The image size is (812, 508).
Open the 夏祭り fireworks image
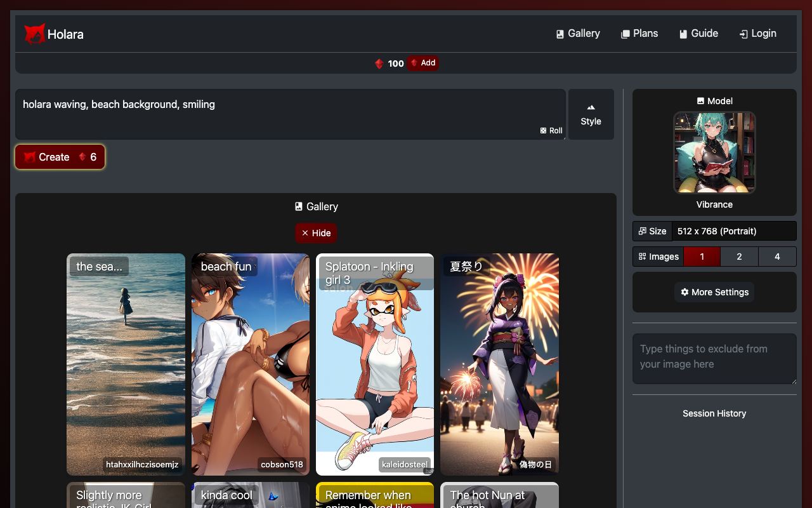[x=499, y=364]
